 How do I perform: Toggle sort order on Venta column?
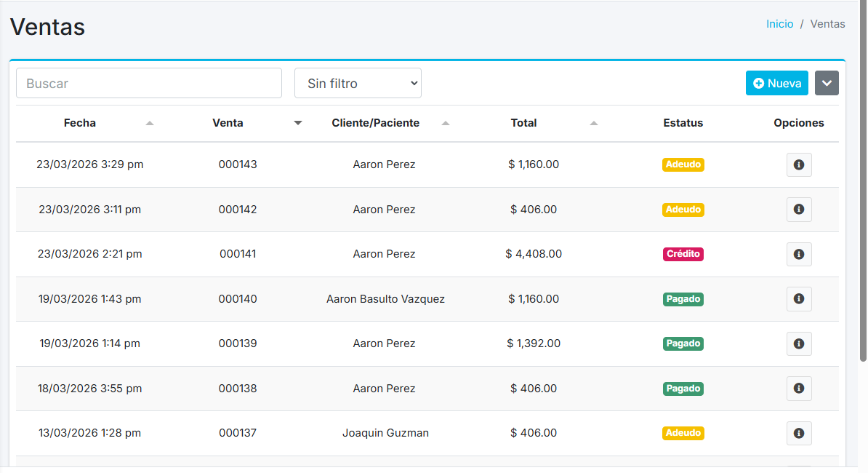tap(297, 123)
